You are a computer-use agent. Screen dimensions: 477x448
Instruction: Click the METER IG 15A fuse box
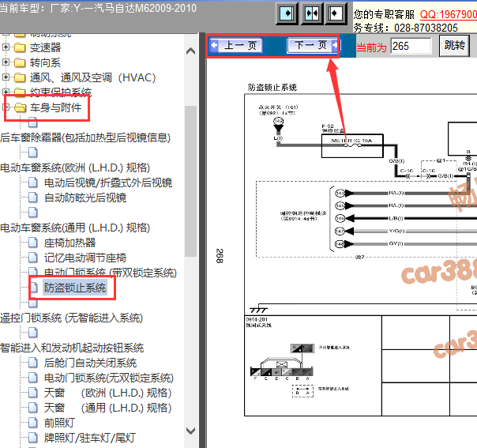[352, 146]
